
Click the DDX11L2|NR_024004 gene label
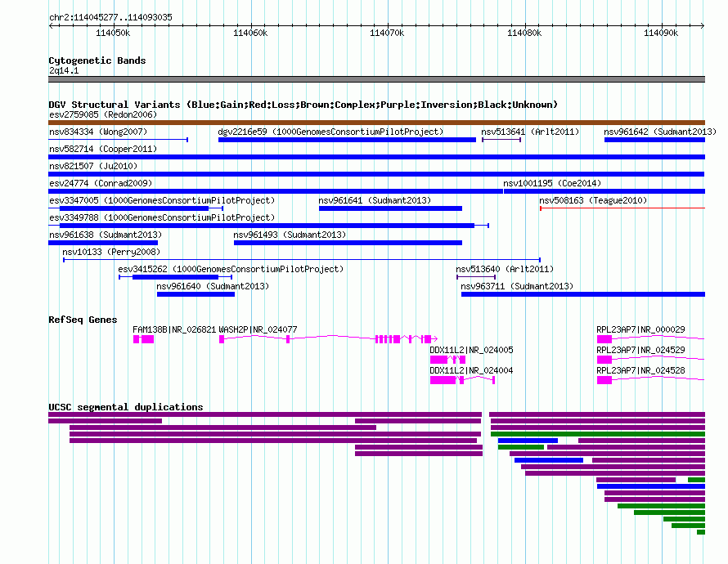point(471,370)
